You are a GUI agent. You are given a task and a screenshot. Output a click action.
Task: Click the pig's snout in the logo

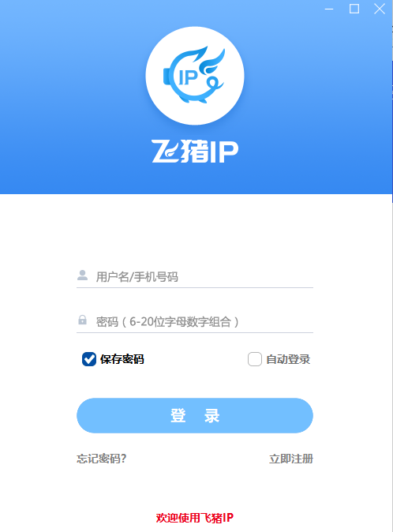167,77
